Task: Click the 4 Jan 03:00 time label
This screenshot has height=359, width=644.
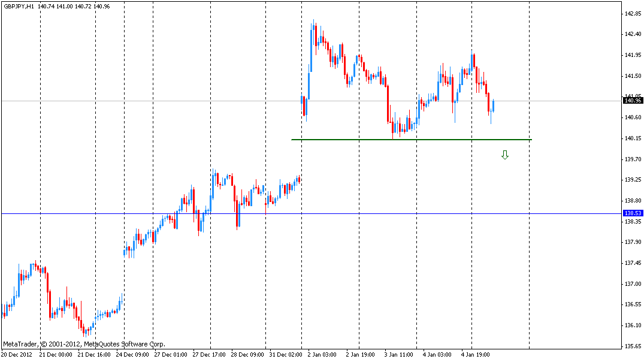Action: 437,354
